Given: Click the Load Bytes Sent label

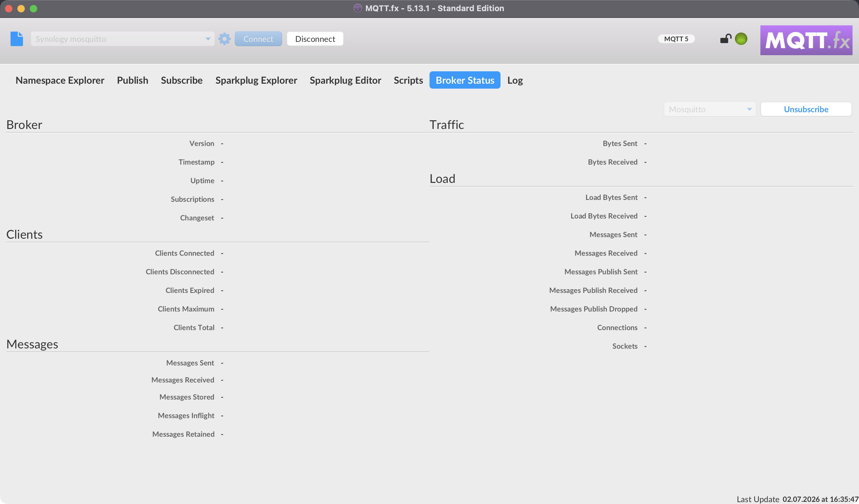Looking at the screenshot, I should 612,197.
